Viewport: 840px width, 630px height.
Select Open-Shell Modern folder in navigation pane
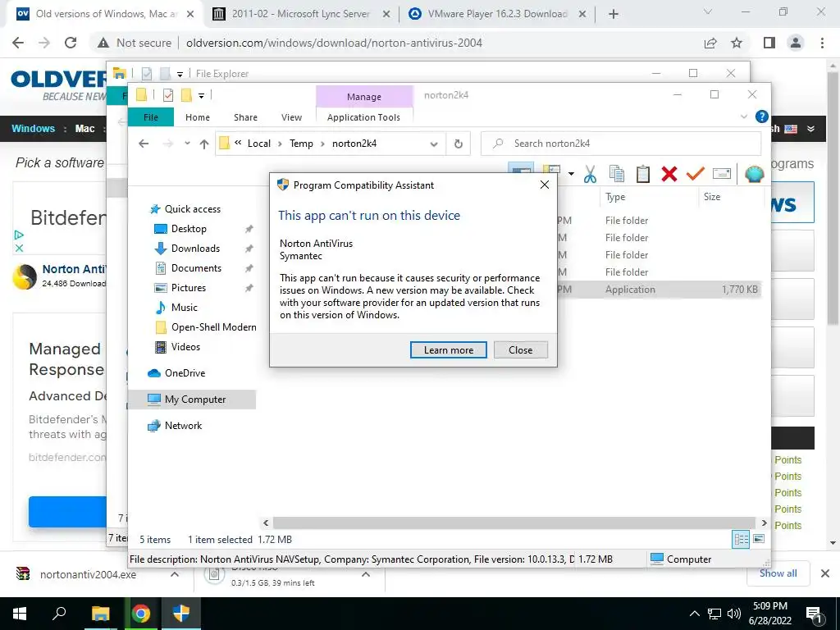click(x=214, y=326)
